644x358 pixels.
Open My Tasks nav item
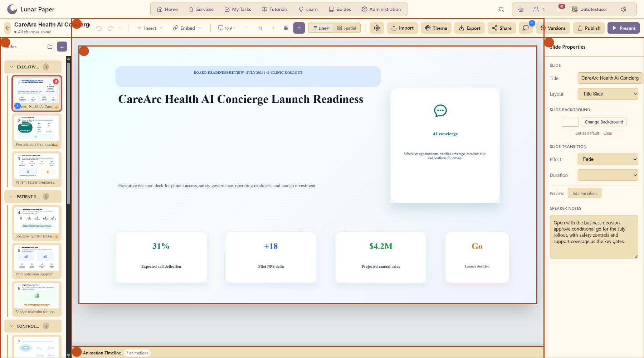pyautogui.click(x=238, y=9)
